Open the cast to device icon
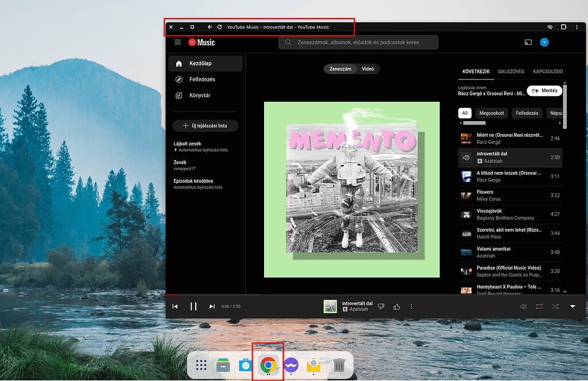This screenshot has height=381, width=588. (x=528, y=43)
